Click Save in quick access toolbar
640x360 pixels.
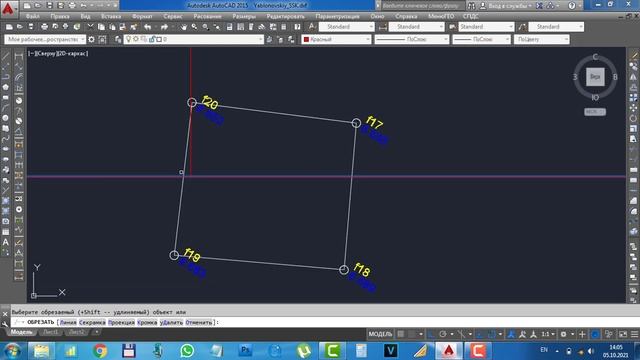point(49,5)
